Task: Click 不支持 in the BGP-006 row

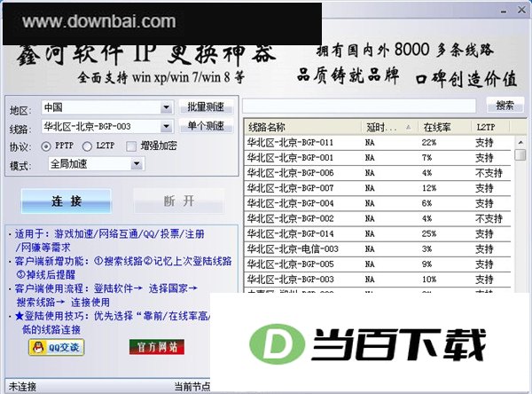Action: tap(489, 173)
